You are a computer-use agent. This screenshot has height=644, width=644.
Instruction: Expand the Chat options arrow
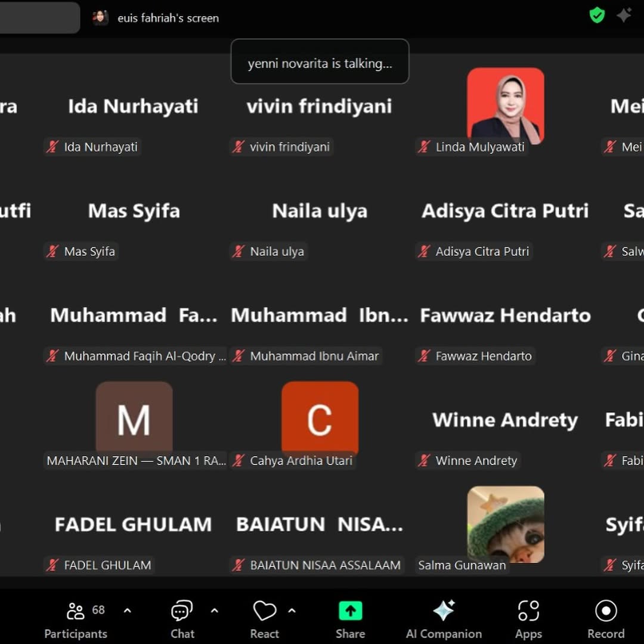215,611
